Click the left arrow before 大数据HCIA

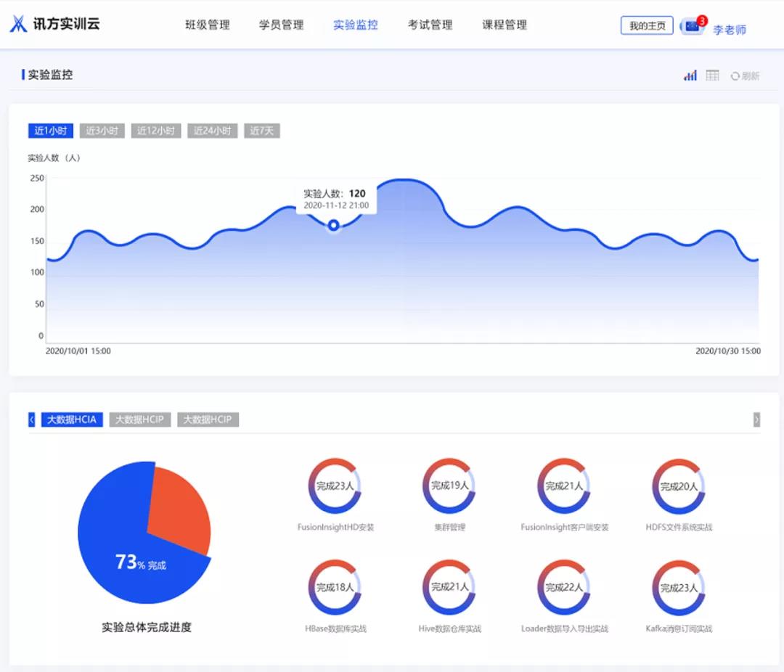[x=31, y=419]
